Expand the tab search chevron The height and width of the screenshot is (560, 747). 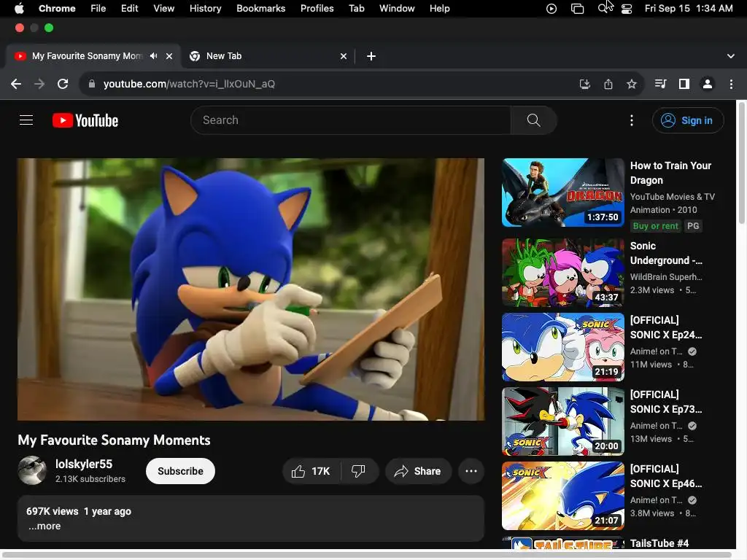point(731,56)
